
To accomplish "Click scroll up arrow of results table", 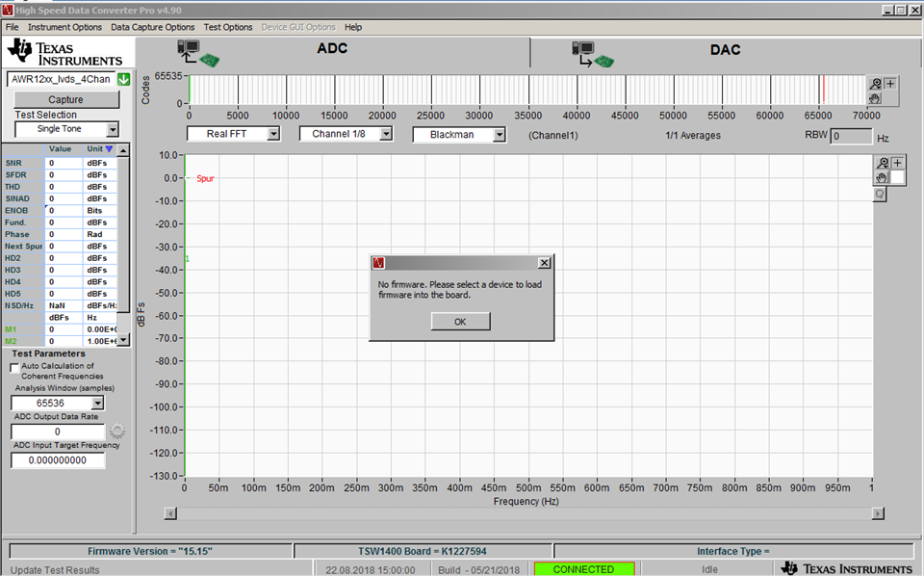I will click(123, 150).
